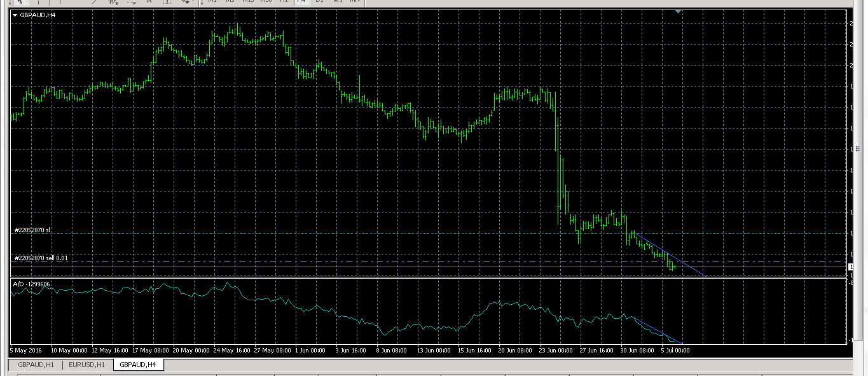868x376 pixels.
Task: Switch to the GBPAUD,H1 chart tab
Action: point(36,365)
